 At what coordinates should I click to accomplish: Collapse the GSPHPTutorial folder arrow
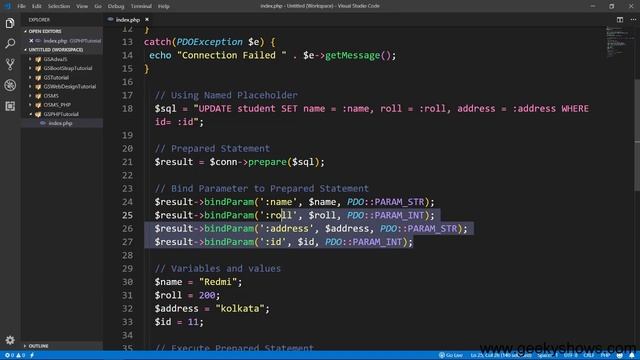tap(30, 114)
